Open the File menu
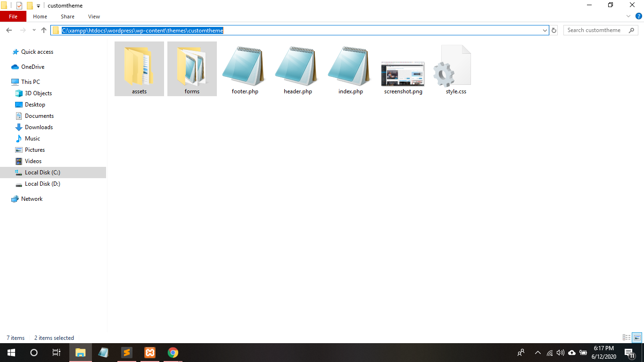The height and width of the screenshot is (362, 644). [x=13, y=16]
